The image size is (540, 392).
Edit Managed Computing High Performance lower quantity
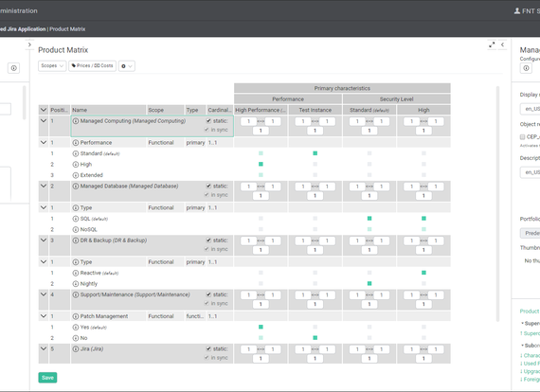click(261, 131)
